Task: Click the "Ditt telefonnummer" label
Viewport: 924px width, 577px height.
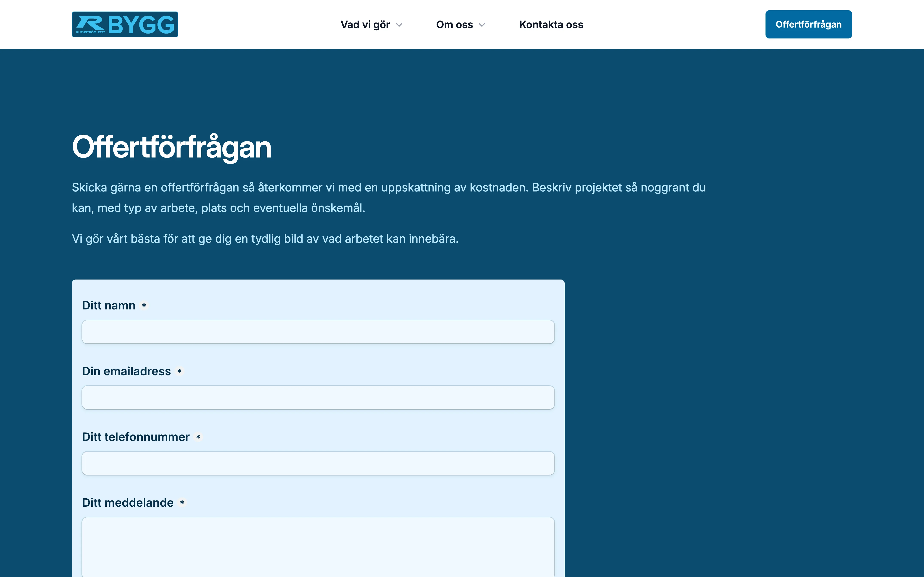Action: click(x=136, y=437)
